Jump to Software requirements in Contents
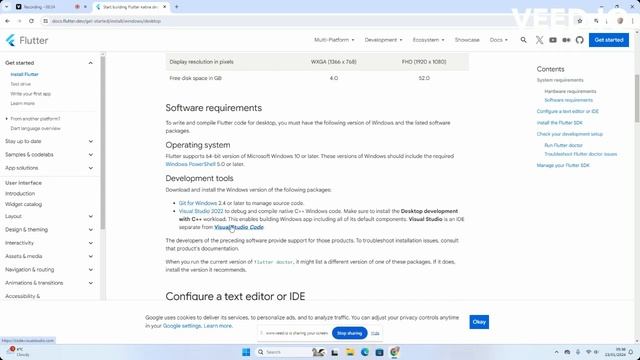This screenshot has width=640, height=360. [568, 100]
